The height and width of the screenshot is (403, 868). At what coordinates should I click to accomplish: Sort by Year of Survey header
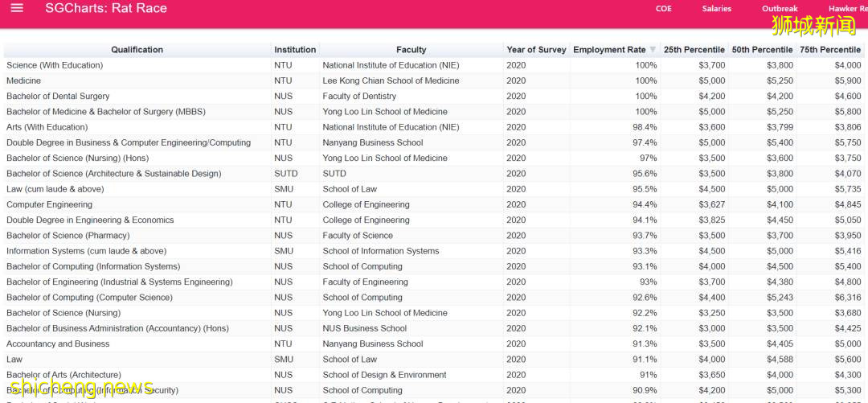tap(536, 50)
